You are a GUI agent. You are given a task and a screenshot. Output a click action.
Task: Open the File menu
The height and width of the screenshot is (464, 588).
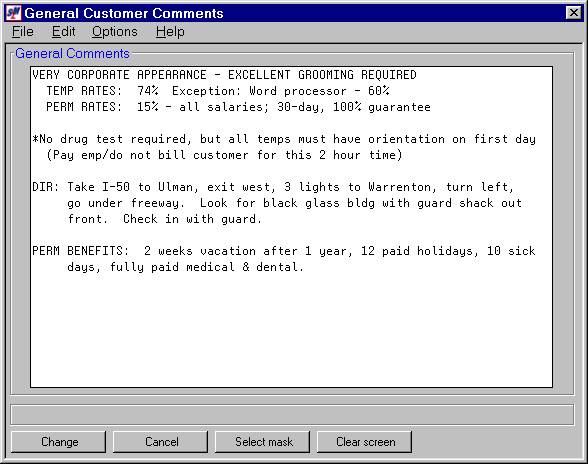coord(22,32)
